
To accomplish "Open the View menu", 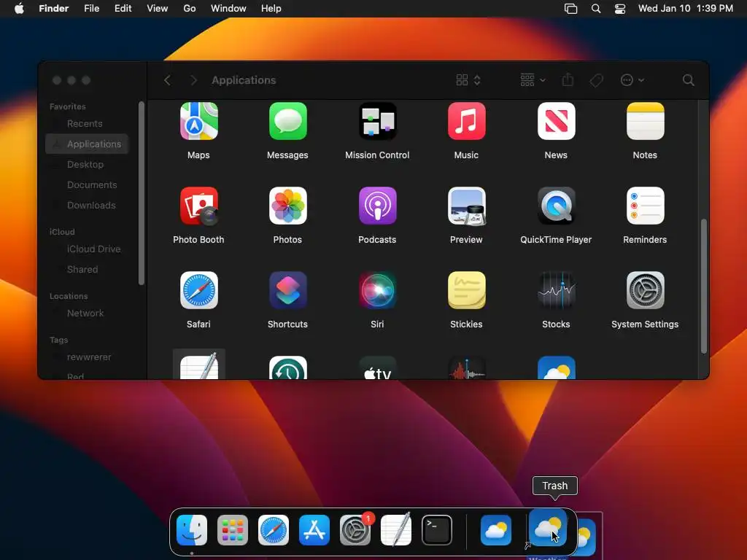I will tap(158, 8).
